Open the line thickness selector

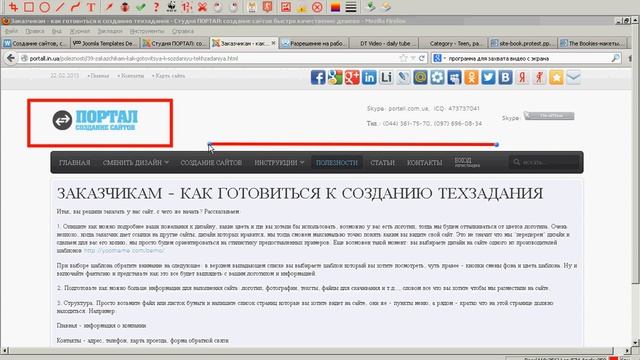click(351, 7)
